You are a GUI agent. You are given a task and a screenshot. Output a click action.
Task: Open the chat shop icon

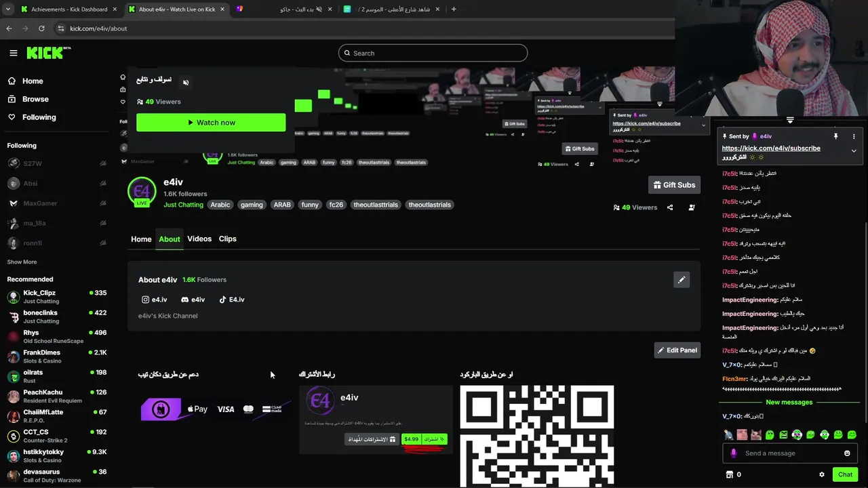point(730,474)
